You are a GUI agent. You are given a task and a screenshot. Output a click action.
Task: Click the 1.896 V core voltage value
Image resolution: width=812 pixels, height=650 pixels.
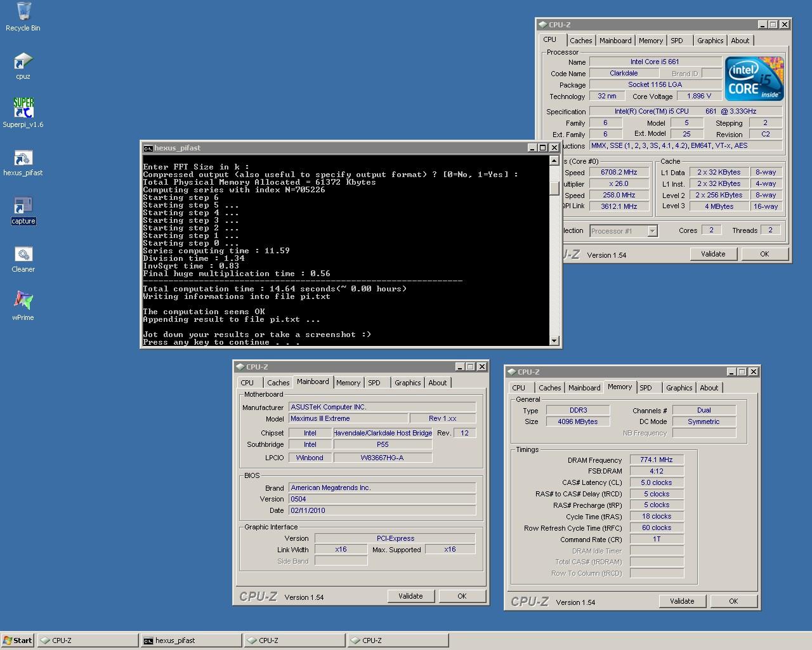pos(699,96)
